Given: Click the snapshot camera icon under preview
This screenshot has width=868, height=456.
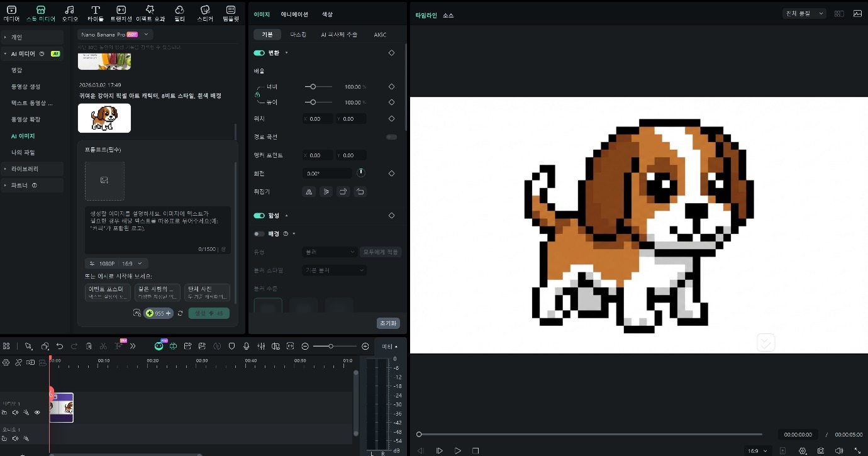Looking at the screenshot, I should coord(821,451).
